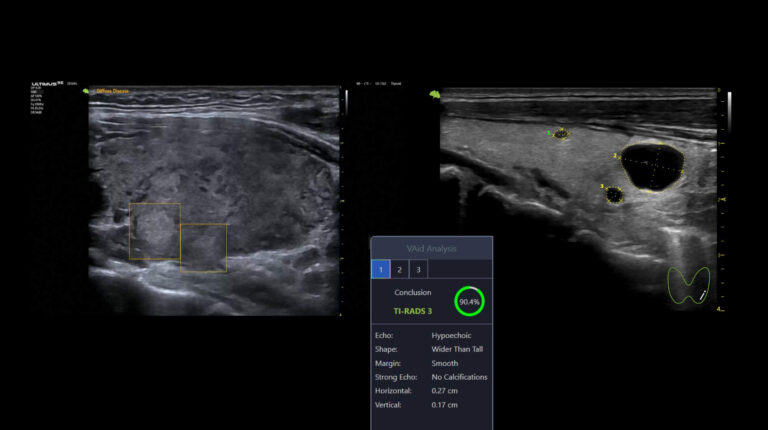The height and width of the screenshot is (430, 768).
Task: Click the No Calcifications value
Action: (x=459, y=377)
